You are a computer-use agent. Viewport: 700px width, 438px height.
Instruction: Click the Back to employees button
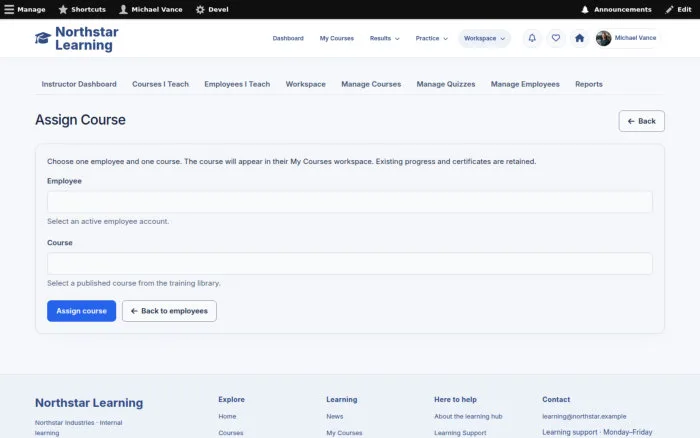169,311
